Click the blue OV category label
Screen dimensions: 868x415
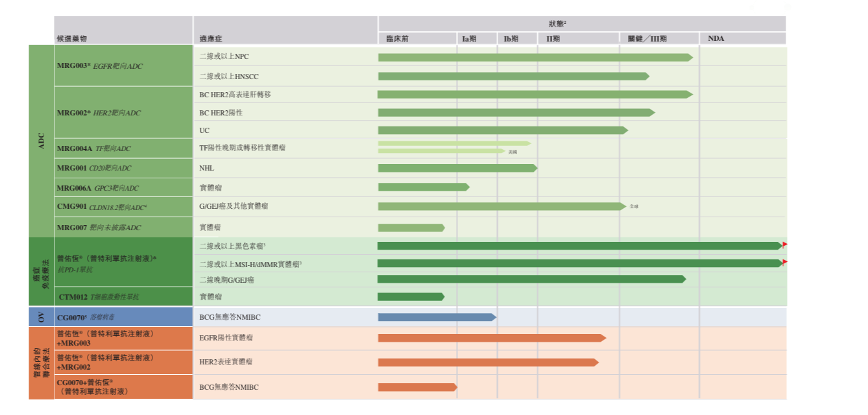[x=42, y=317]
